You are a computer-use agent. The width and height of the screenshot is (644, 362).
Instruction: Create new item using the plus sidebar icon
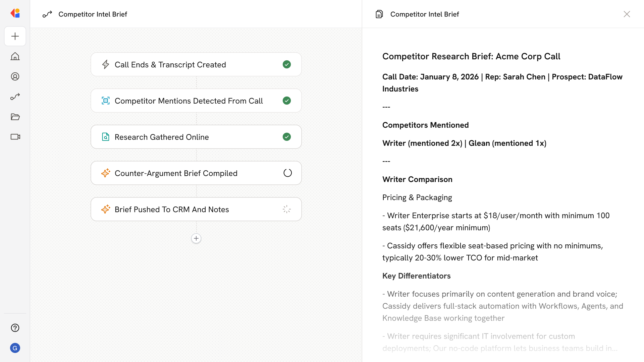(15, 36)
